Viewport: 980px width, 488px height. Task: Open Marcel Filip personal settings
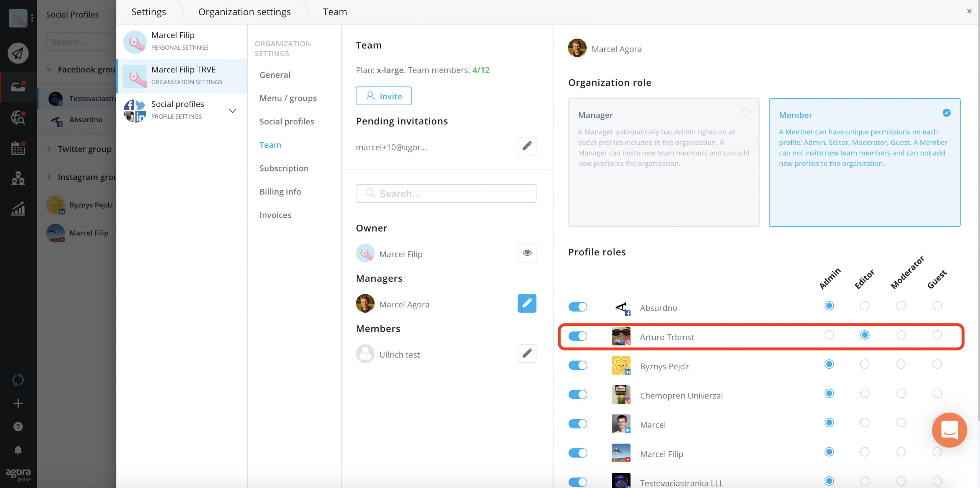(x=182, y=41)
